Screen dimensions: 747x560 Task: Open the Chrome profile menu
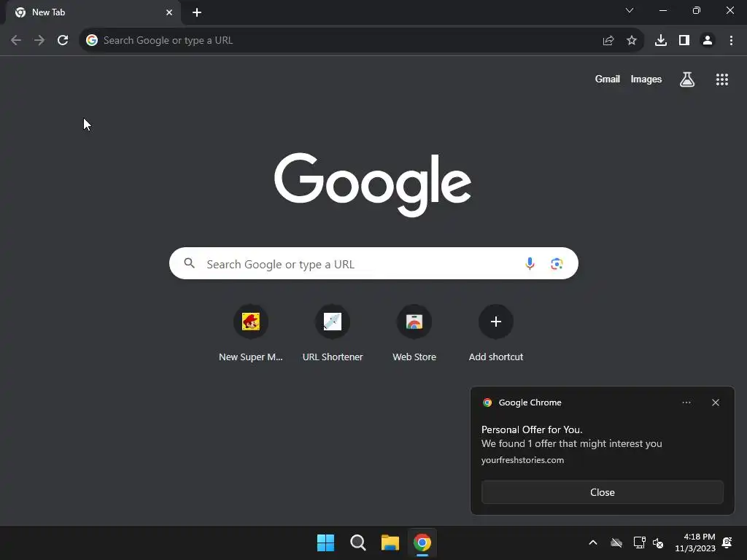(x=708, y=41)
